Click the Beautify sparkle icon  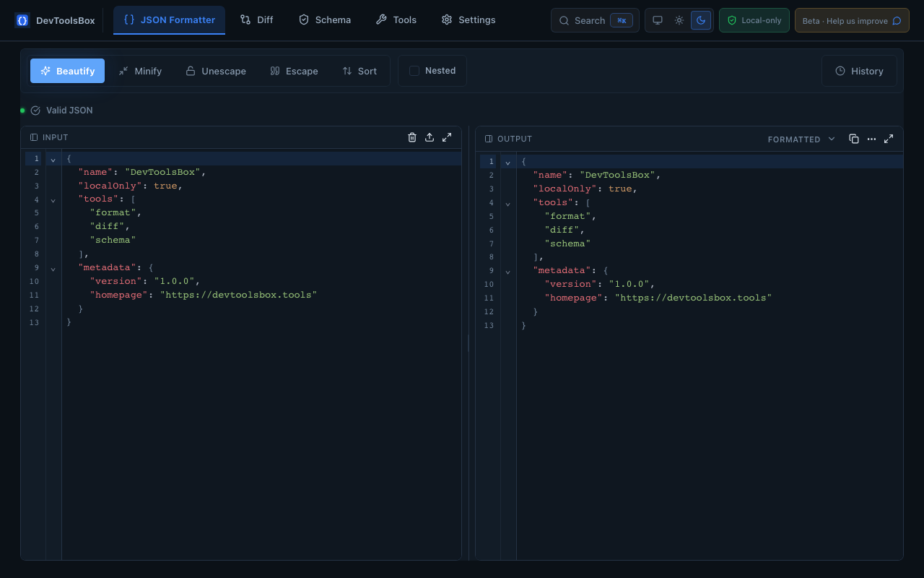[45, 71]
